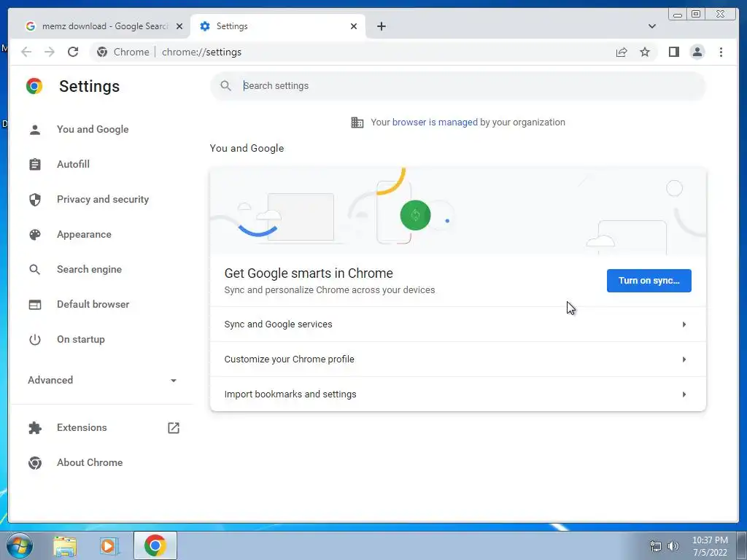Open the side panel icon
747x560 pixels.
[x=673, y=52]
